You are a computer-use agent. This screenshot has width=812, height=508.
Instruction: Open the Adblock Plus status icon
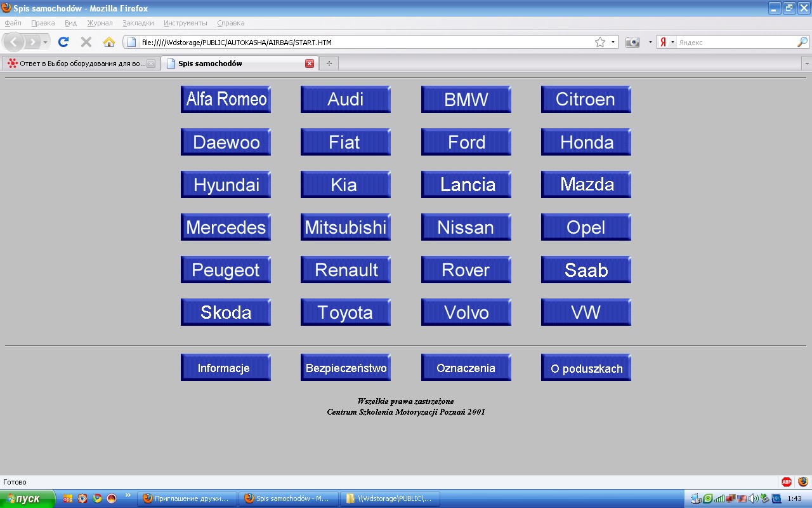tap(787, 482)
